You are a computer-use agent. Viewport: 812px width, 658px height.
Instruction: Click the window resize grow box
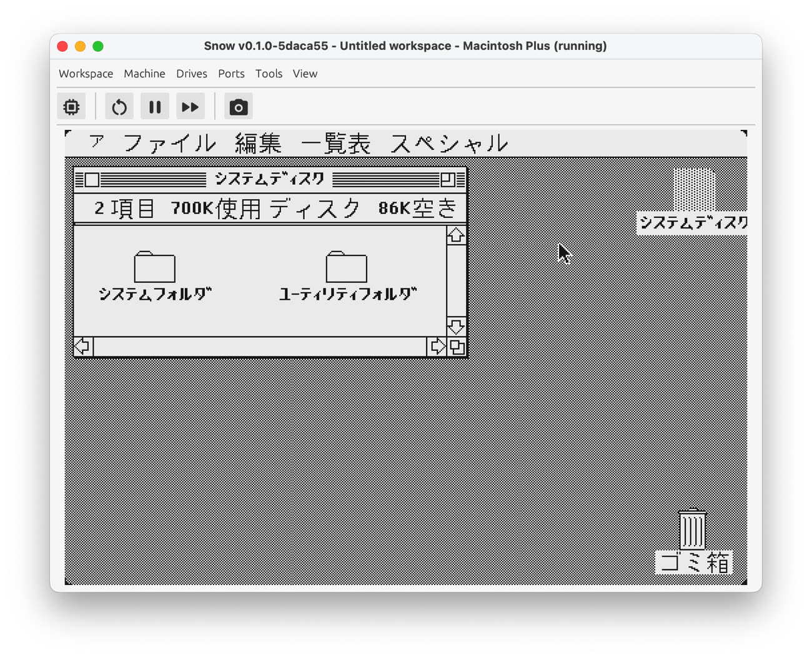(457, 346)
